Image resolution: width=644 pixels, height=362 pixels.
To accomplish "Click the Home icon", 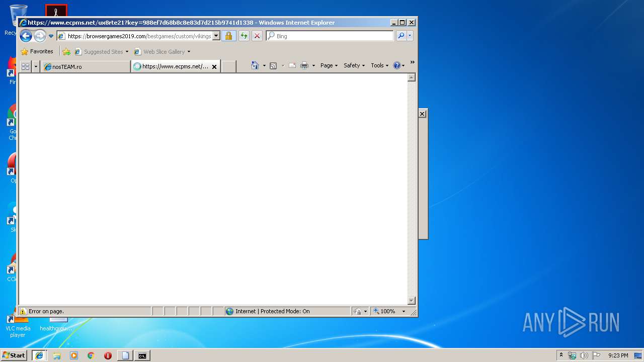I will point(255,65).
